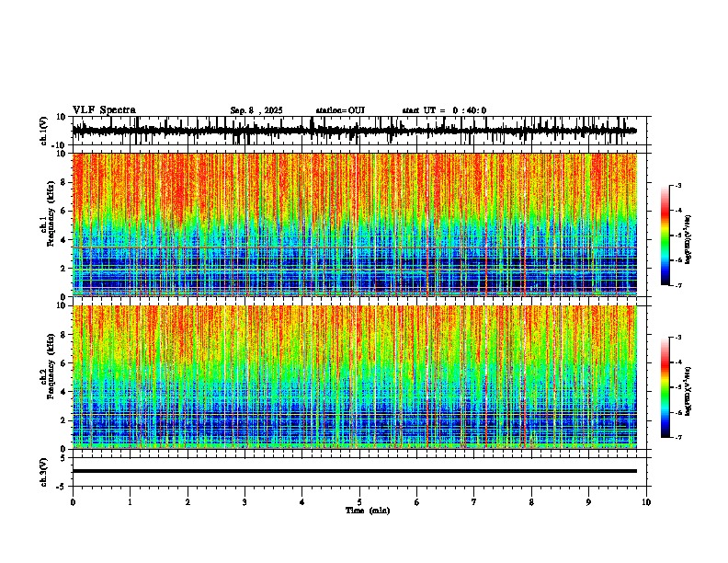Click the ch.1 color scale bar
728x563 pixels.
[665, 236]
